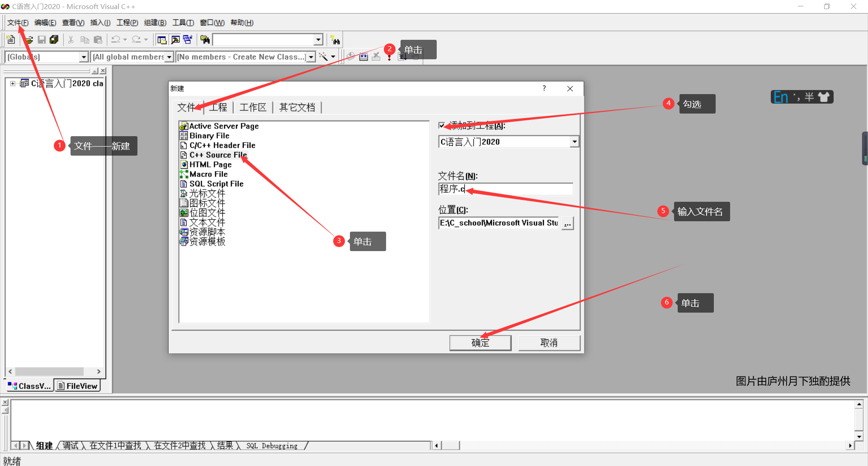Switch to the FileView tab
The width and height of the screenshot is (868, 466).
[77, 385]
